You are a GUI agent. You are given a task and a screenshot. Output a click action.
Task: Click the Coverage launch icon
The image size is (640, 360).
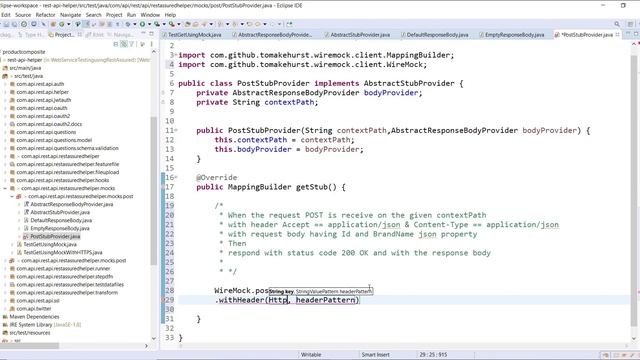[157, 24]
